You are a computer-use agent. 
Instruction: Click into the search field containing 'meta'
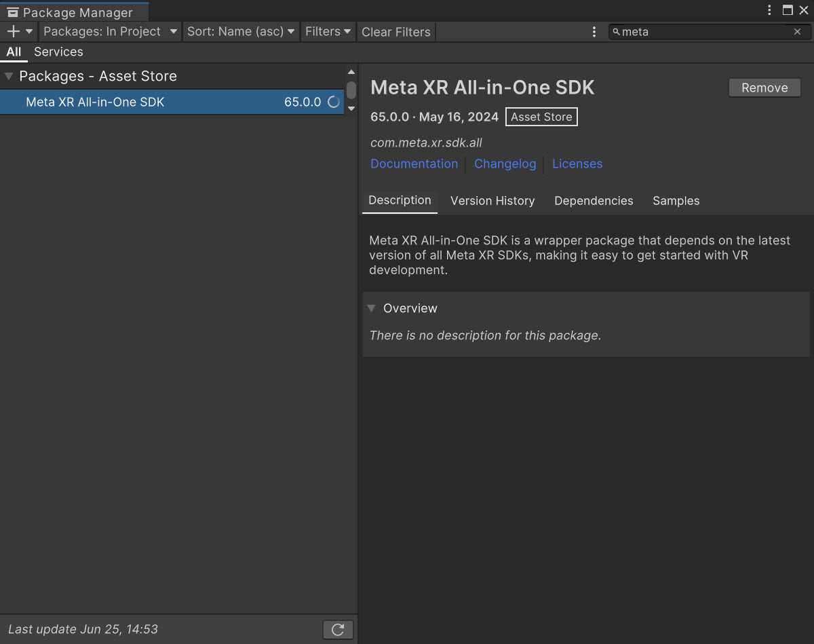[708, 32]
